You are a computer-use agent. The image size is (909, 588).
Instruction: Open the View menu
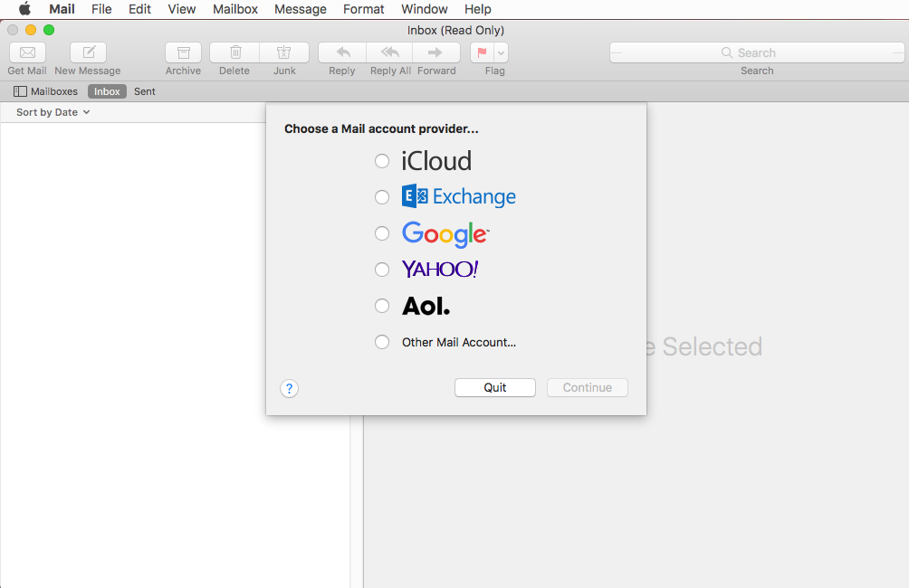pos(181,9)
